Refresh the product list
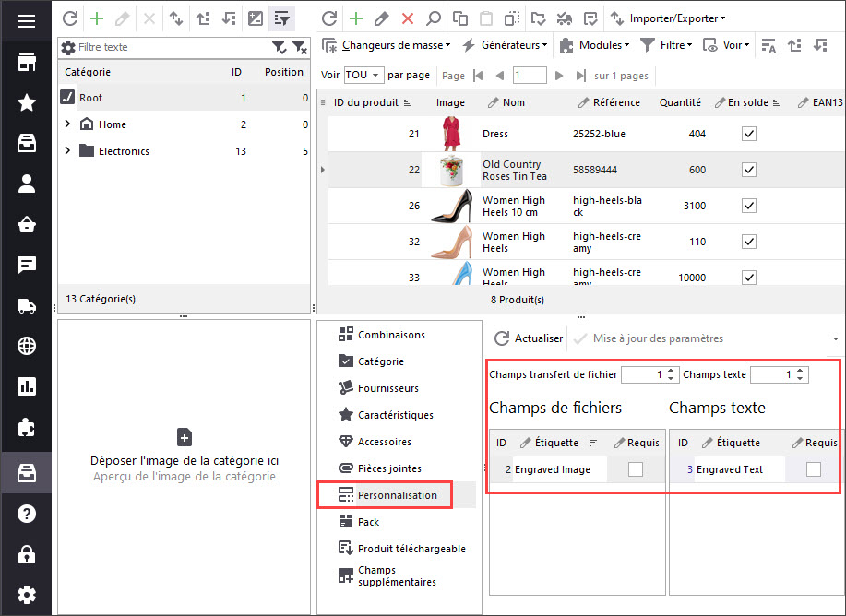 pos(329,18)
